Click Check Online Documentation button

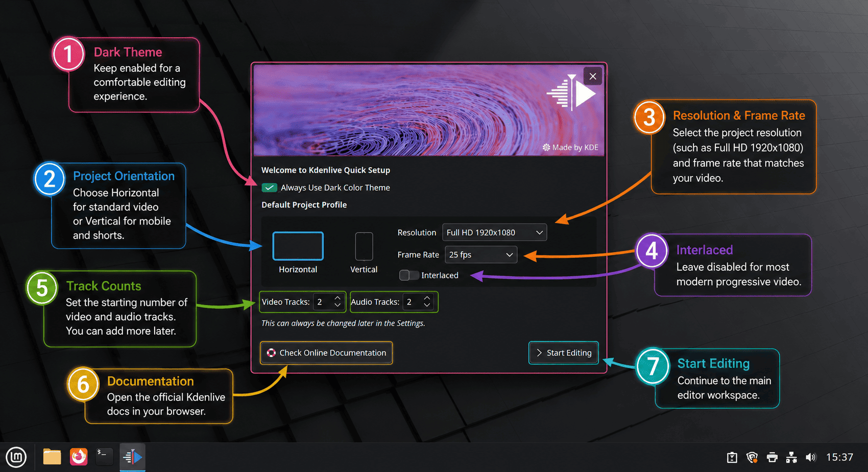(326, 353)
